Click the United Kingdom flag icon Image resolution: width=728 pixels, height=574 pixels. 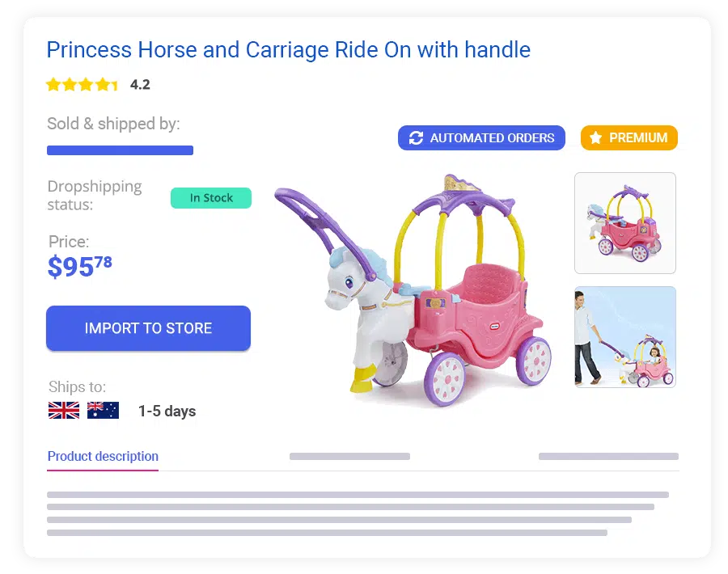click(64, 410)
